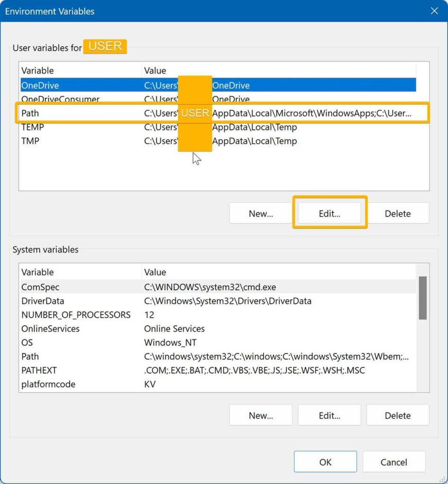This screenshot has height=484, width=448.
Task: Select the Path user variable row
Action: (218, 113)
